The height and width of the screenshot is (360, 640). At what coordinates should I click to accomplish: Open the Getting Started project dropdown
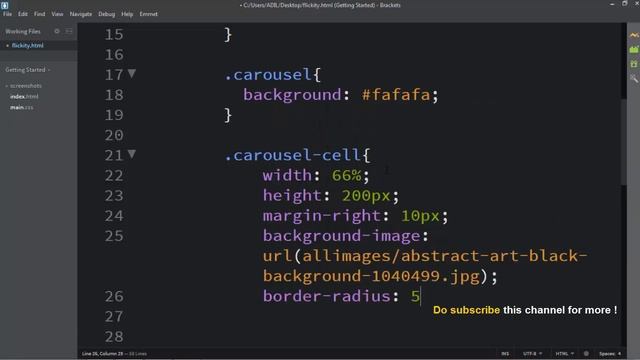tap(28, 70)
